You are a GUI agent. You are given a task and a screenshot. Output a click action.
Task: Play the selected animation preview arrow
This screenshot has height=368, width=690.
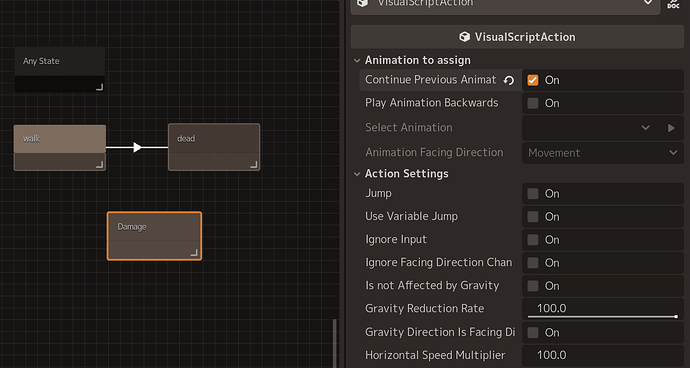[x=671, y=128]
